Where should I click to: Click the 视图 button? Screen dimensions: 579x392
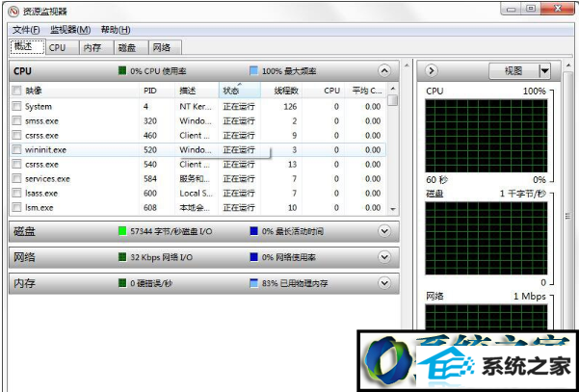[x=514, y=70]
